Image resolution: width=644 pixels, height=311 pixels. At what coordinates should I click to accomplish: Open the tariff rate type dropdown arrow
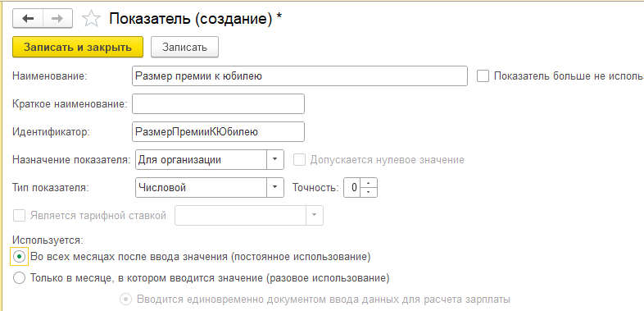(315, 216)
